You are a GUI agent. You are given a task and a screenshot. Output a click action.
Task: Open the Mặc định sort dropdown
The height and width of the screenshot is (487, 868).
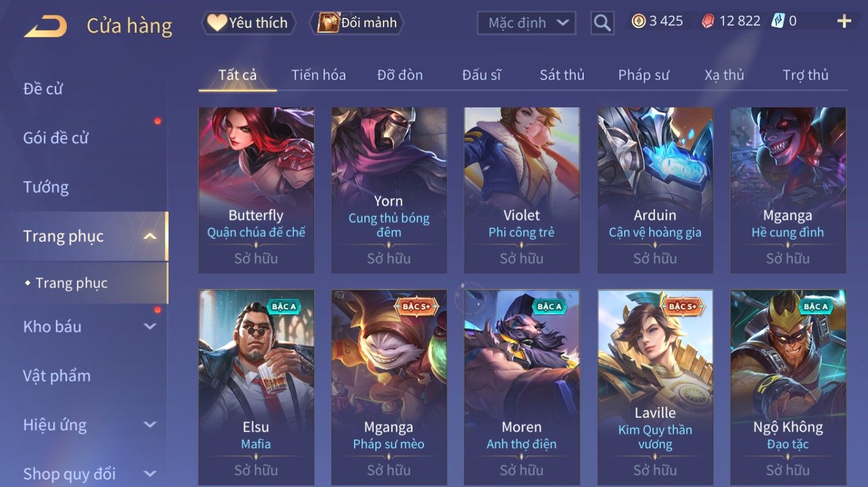point(527,23)
